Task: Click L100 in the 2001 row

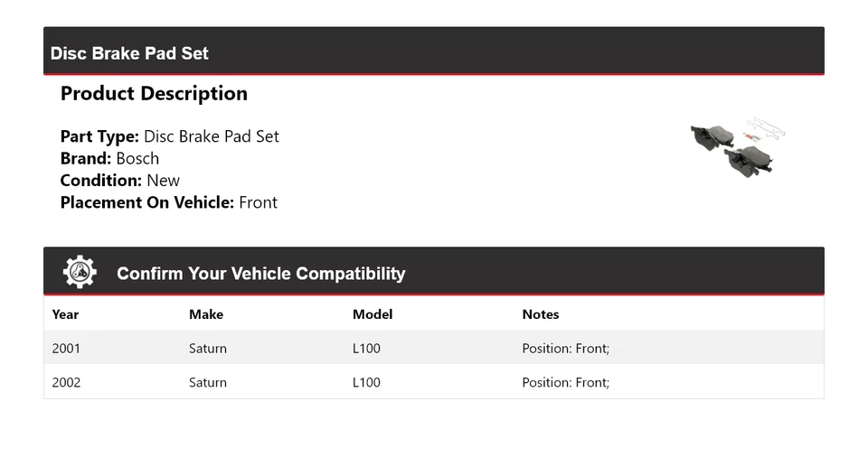Action: point(366,348)
